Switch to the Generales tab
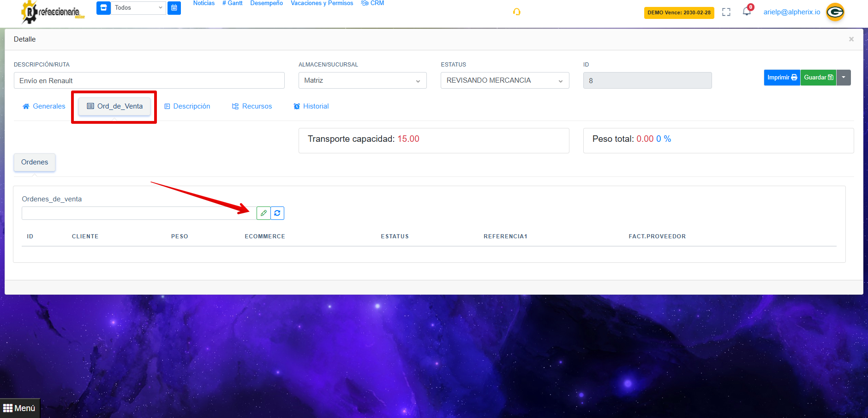The image size is (868, 418). [44, 106]
